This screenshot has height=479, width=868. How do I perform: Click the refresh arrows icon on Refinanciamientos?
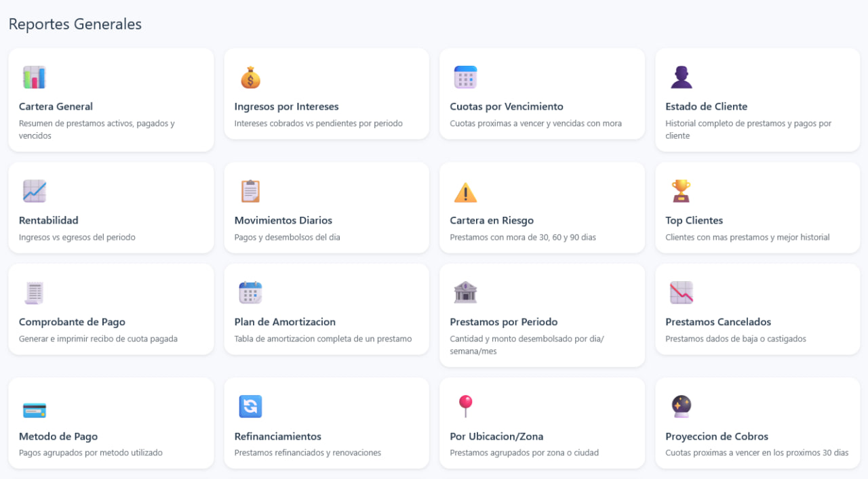pos(250,407)
